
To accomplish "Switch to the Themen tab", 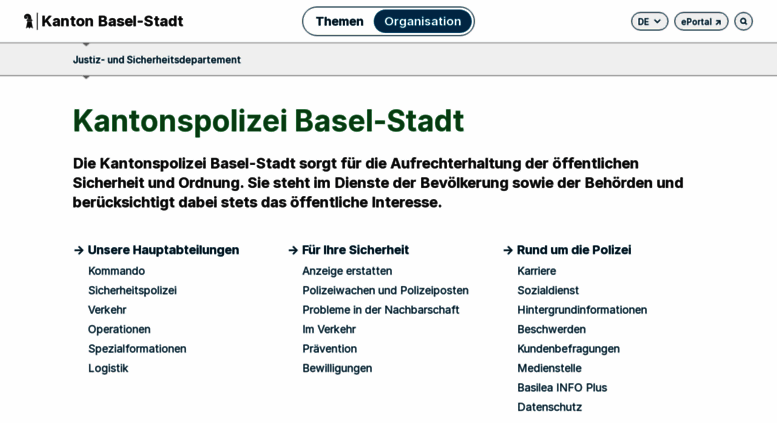I will [x=339, y=21].
